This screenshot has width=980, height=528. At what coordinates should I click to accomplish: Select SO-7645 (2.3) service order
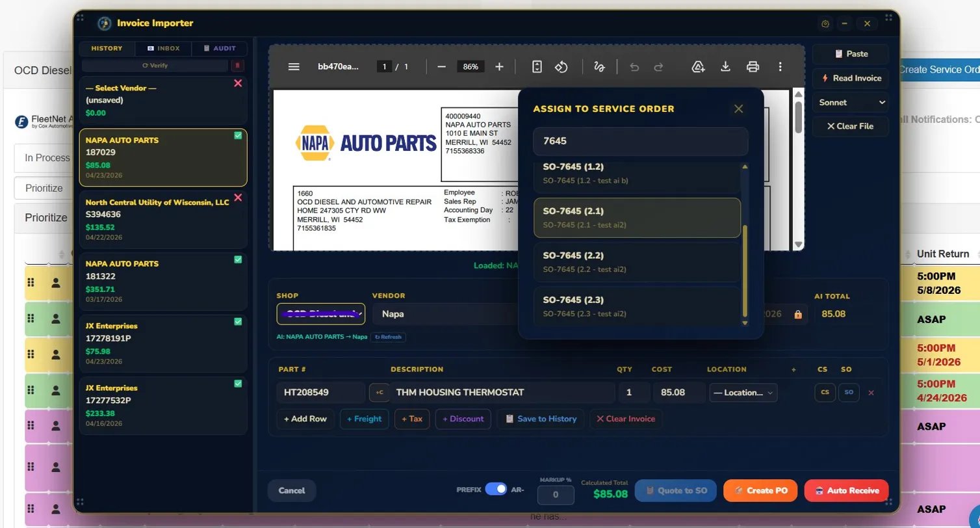[x=637, y=306]
